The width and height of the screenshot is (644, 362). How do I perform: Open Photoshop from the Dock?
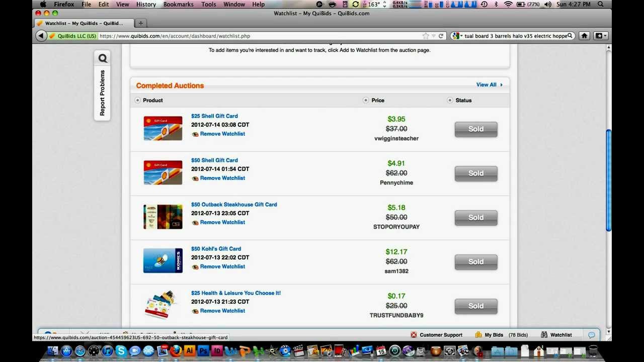tap(203, 351)
